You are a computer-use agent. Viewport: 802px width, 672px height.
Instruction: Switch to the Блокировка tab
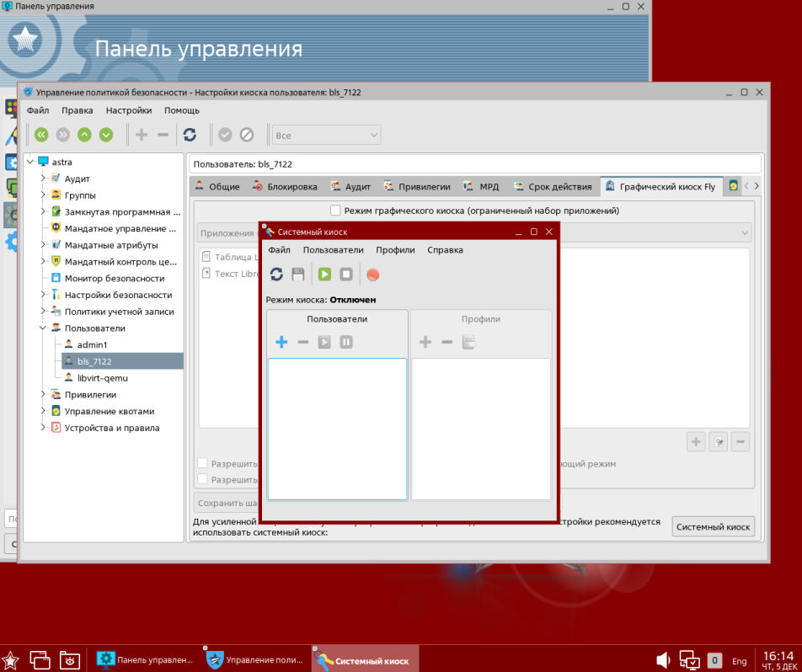[285, 187]
